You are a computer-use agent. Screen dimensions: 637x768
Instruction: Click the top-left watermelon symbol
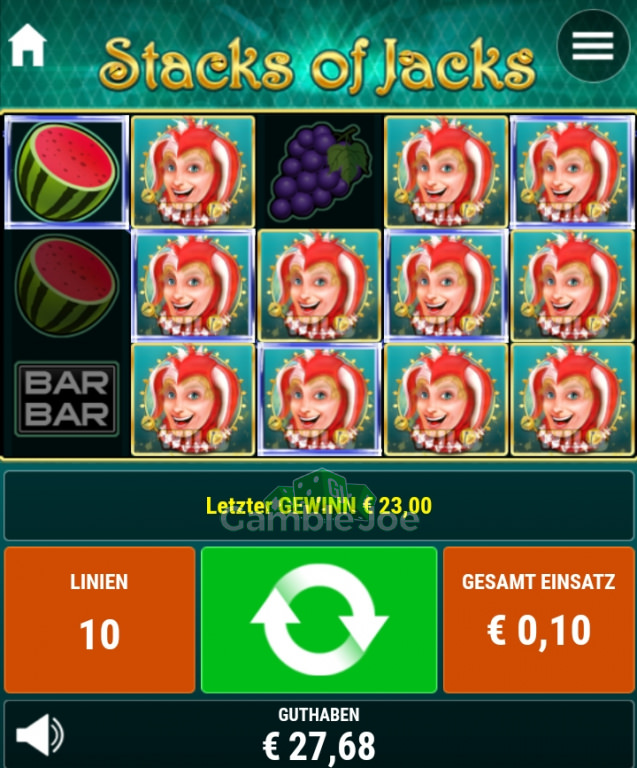[67, 172]
